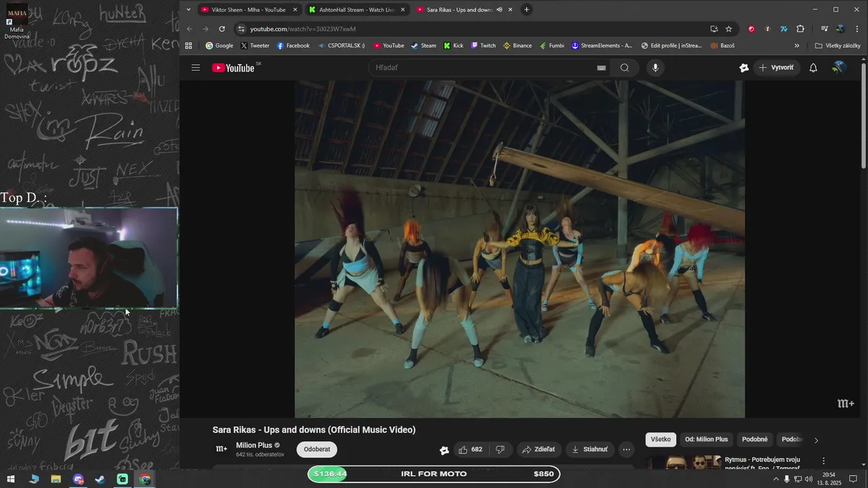Open the 7TV extension icon
The image size is (868, 488).
pyautogui.click(x=784, y=28)
